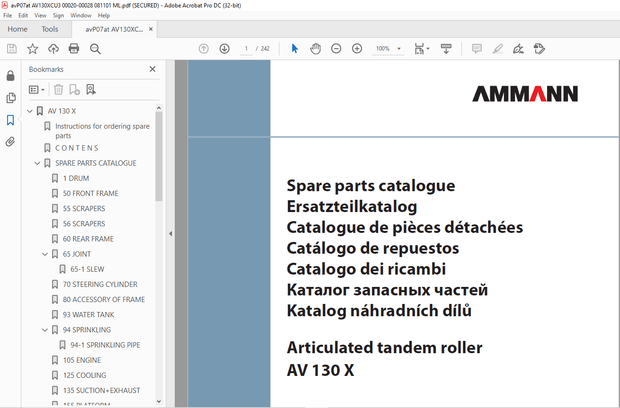This screenshot has height=408, width=620.
Task: Open the Edit menu
Action: tap(23, 15)
